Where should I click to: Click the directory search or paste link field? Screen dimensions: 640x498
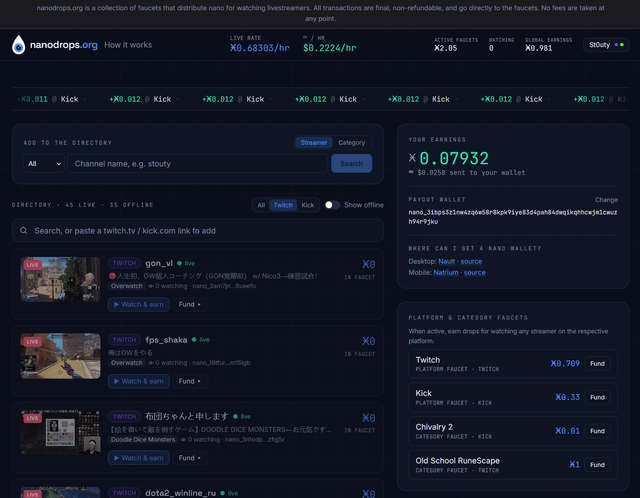pyautogui.click(x=198, y=231)
